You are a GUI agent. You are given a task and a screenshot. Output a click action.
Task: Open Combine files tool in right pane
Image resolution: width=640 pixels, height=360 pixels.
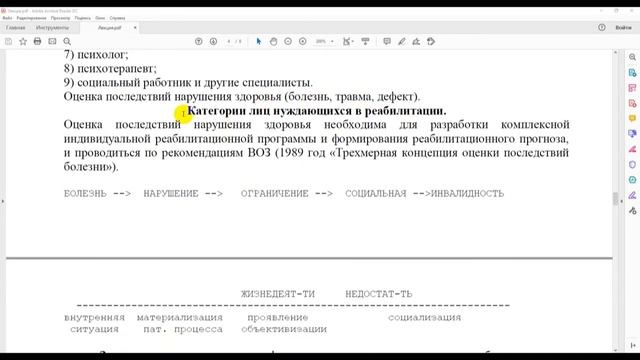(632, 133)
